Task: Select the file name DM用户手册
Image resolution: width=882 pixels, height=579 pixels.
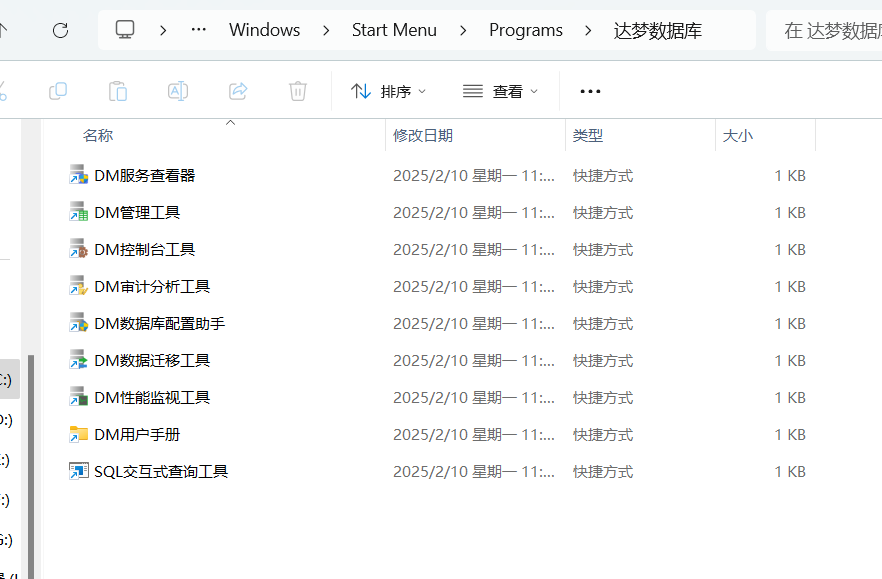Action: (137, 435)
